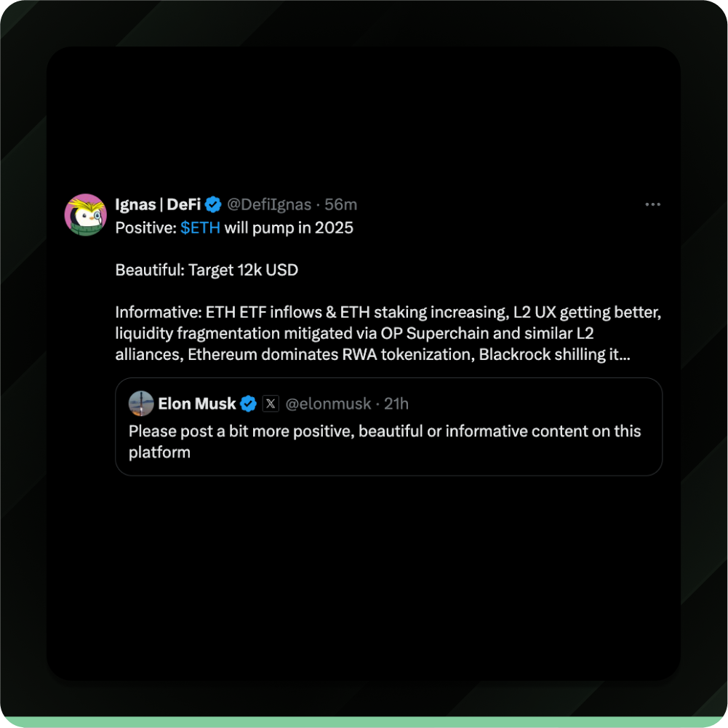
Task: Click the X affiliate badge icon
Action: [271, 404]
